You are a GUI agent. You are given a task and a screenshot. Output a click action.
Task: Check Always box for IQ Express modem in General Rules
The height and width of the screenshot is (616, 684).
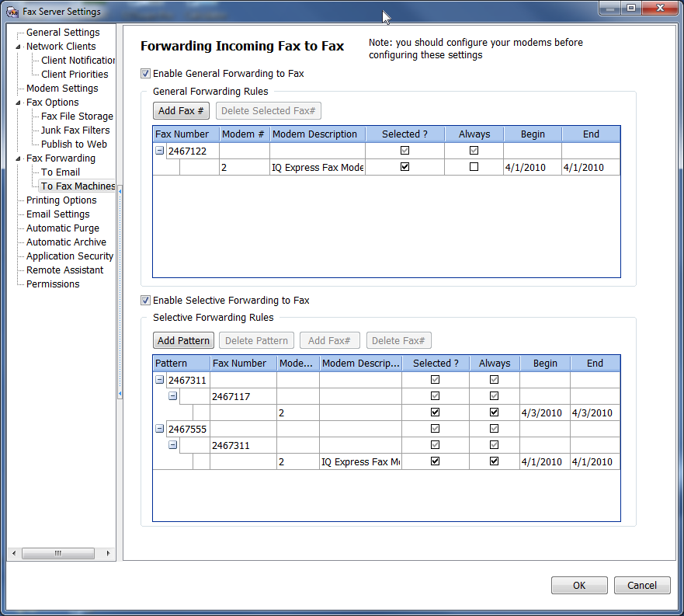tap(474, 167)
